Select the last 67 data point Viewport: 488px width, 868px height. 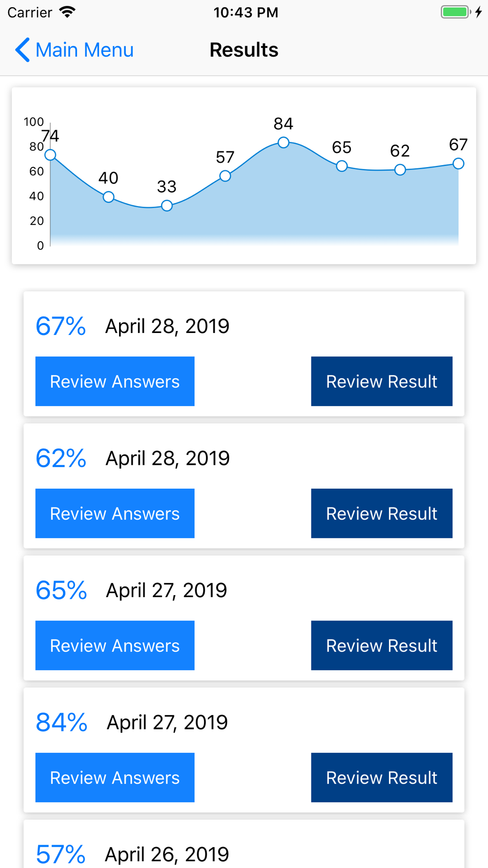point(458,164)
